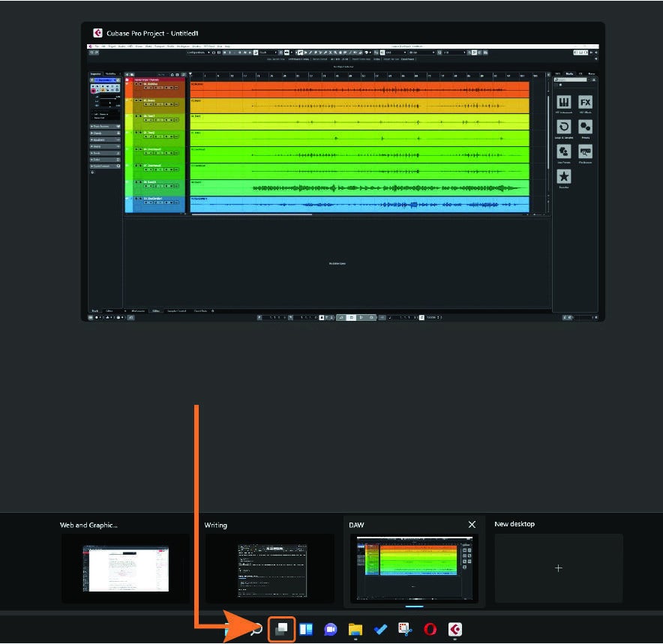The height and width of the screenshot is (644, 663).
Task: Click the Task View taskbar icon
Action: tap(281, 630)
